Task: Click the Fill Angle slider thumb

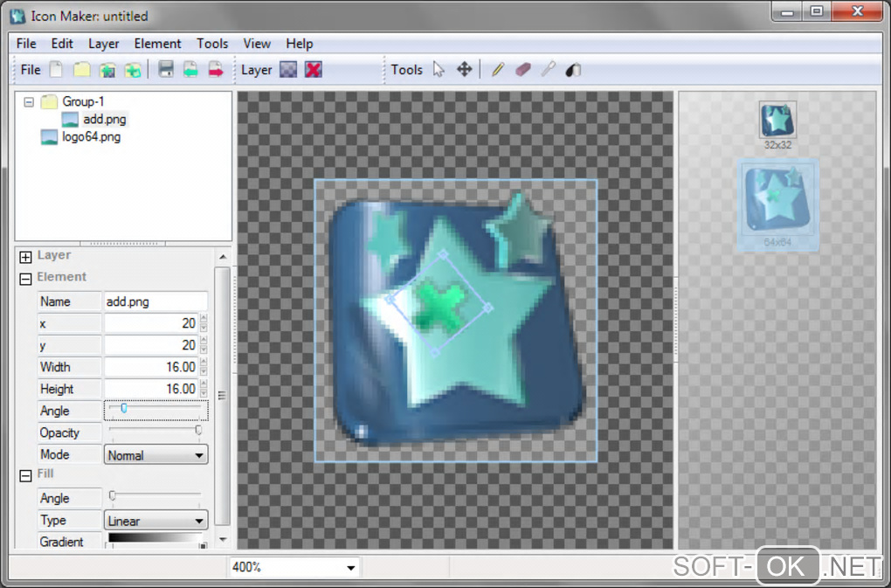Action: [113, 496]
